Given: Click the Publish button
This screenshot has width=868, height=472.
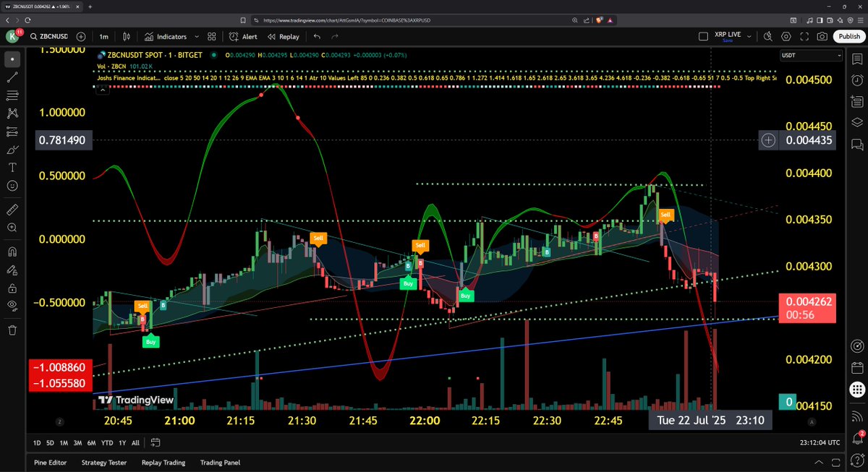Looking at the screenshot, I should [850, 36].
